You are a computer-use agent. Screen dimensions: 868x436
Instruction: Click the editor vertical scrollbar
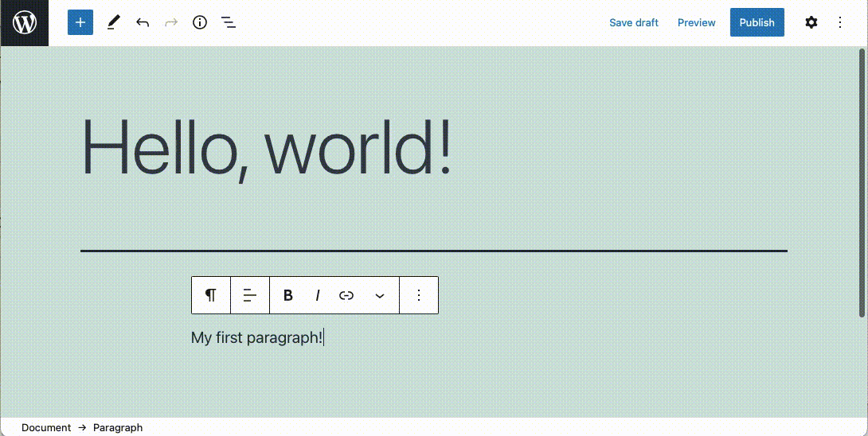click(x=862, y=182)
